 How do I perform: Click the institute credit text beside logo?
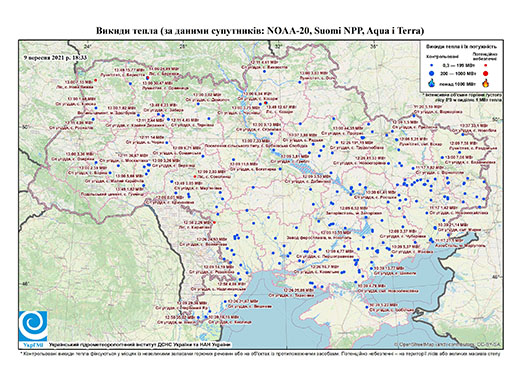pyautogui.click(x=140, y=344)
